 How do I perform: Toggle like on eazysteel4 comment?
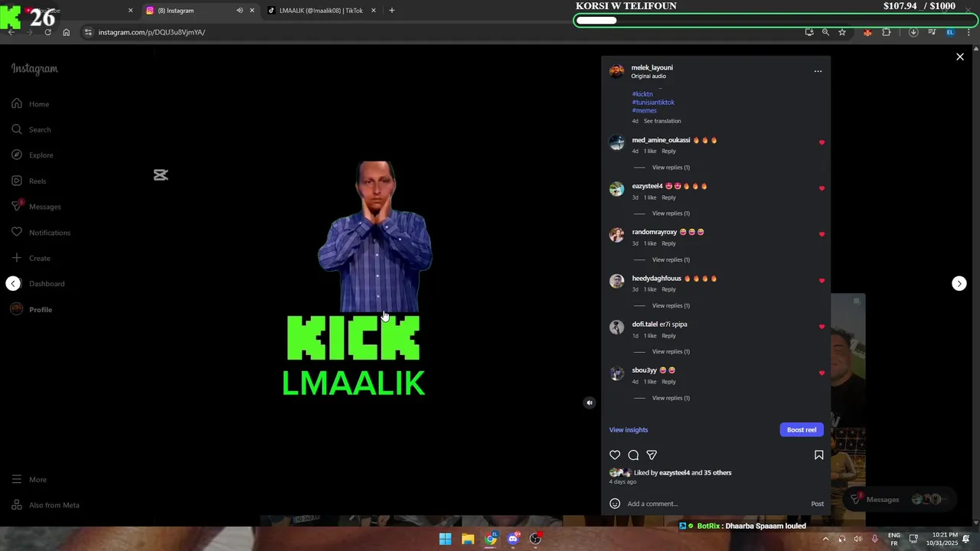click(x=822, y=188)
